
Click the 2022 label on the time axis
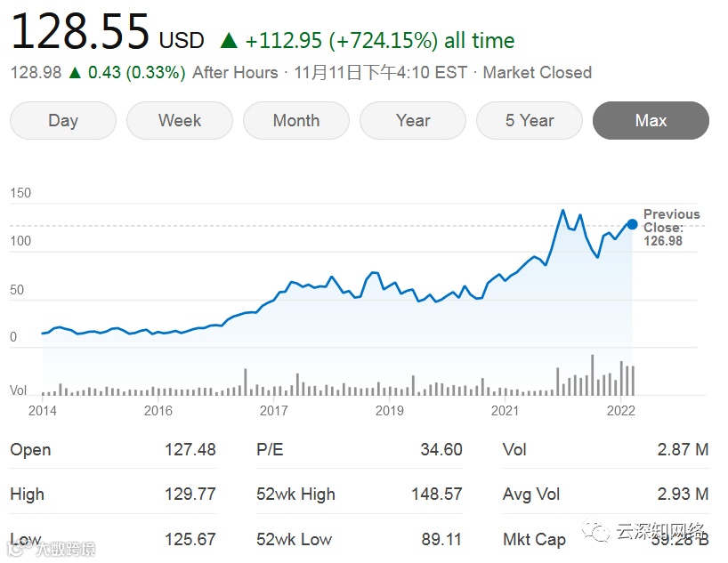click(620, 410)
